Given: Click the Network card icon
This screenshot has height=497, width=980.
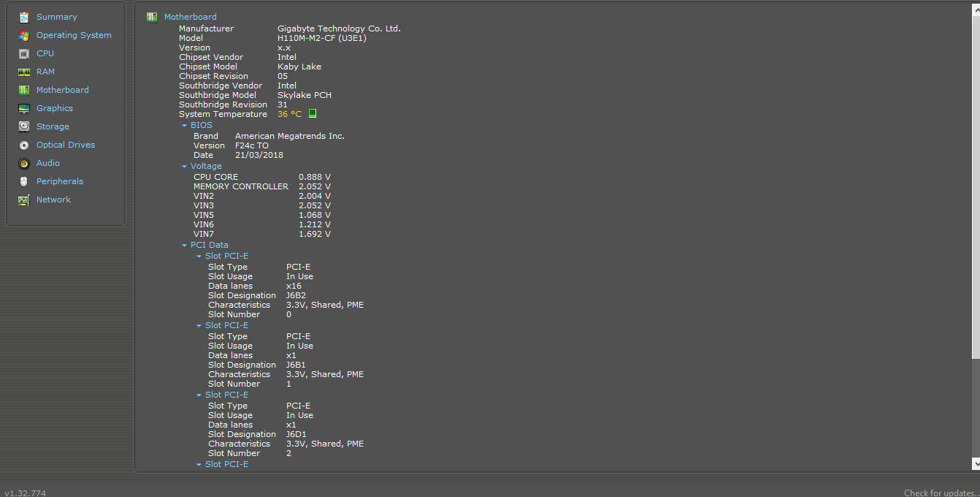Looking at the screenshot, I should point(24,200).
